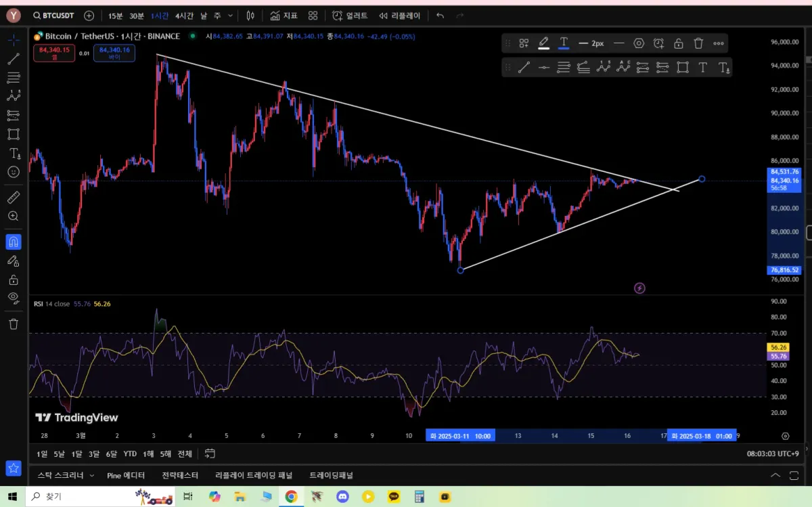Screen dimensions: 812x507
Task: Open the go-to-date calendar icon
Action: tap(210, 454)
